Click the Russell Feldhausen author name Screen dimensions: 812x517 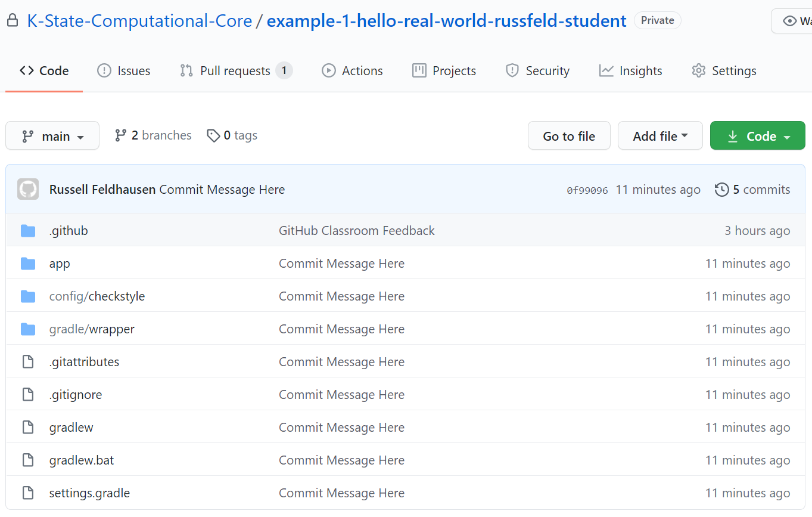point(102,190)
